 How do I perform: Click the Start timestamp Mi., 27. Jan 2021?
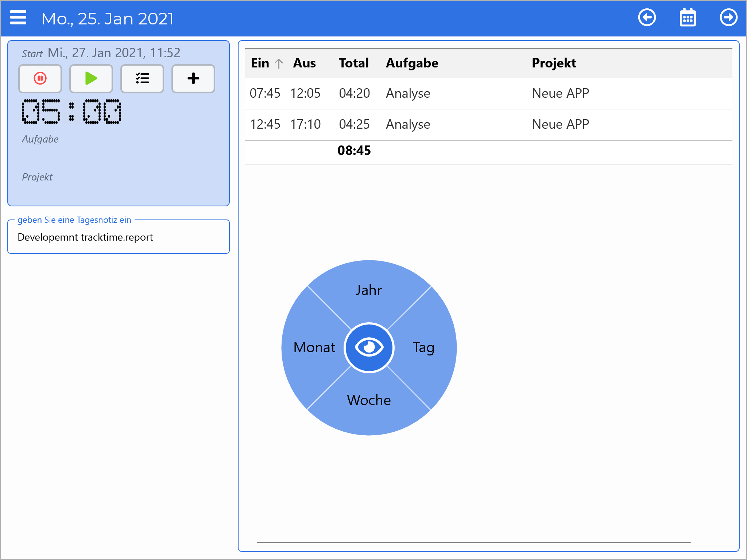click(x=114, y=53)
